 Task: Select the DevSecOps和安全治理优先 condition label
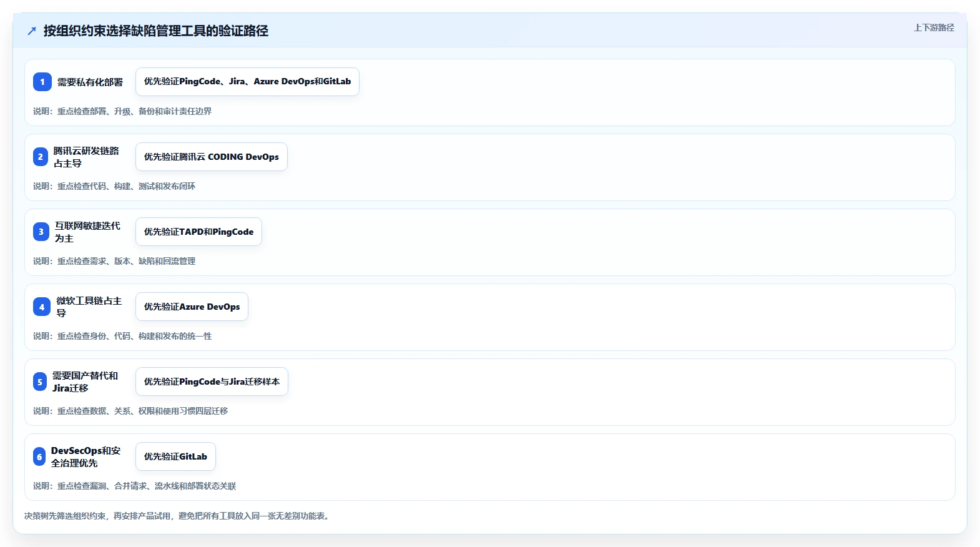86,456
